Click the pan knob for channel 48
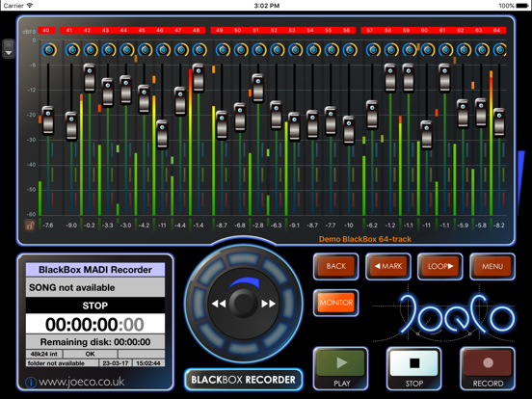This screenshot has height=399, width=532. 199,50
